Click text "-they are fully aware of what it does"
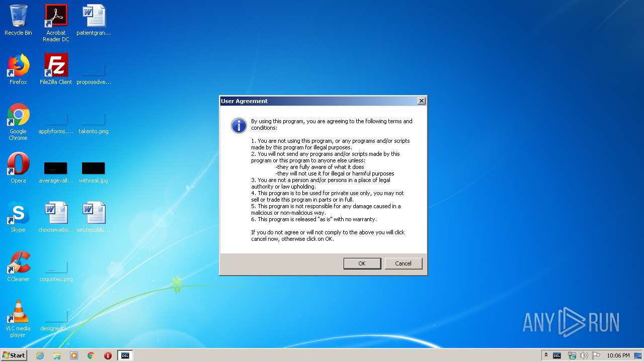Viewport: 644px width, 362px height. coord(319,167)
